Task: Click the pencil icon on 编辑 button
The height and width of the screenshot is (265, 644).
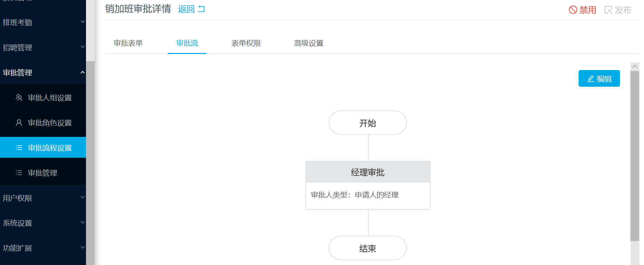Action: 591,79
